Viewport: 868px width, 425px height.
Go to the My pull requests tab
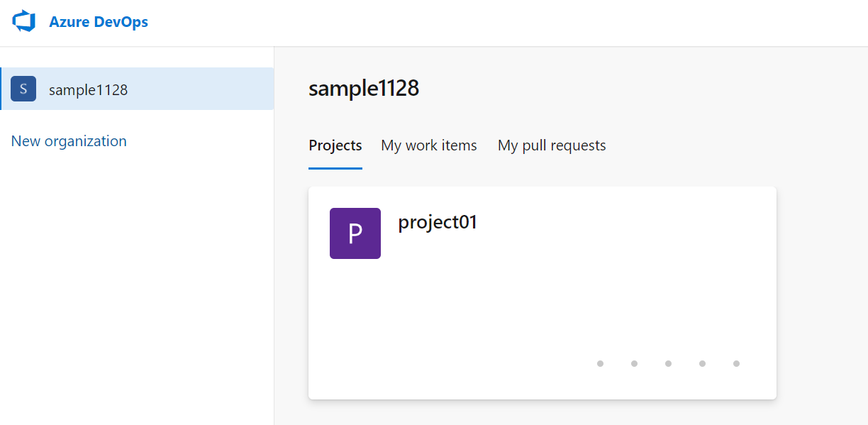[552, 145]
